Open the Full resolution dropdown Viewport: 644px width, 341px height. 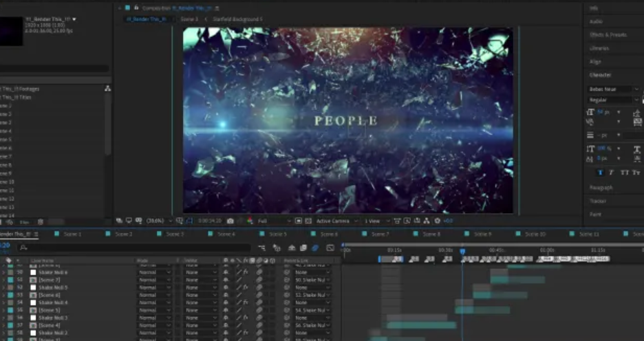coord(272,221)
